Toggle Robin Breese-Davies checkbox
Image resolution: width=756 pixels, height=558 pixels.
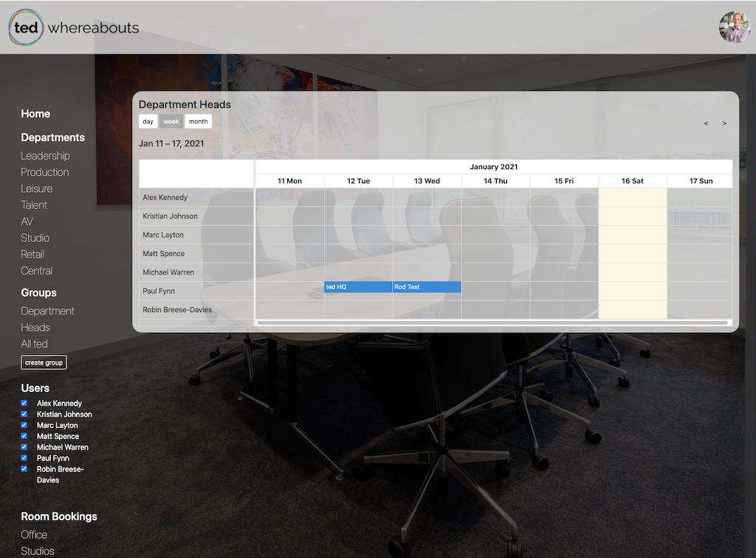point(24,469)
